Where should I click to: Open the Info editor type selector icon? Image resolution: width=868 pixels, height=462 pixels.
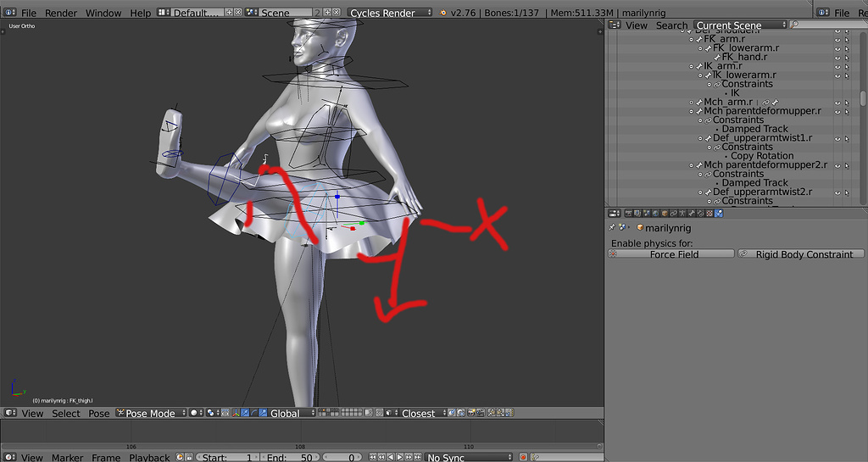(10, 12)
